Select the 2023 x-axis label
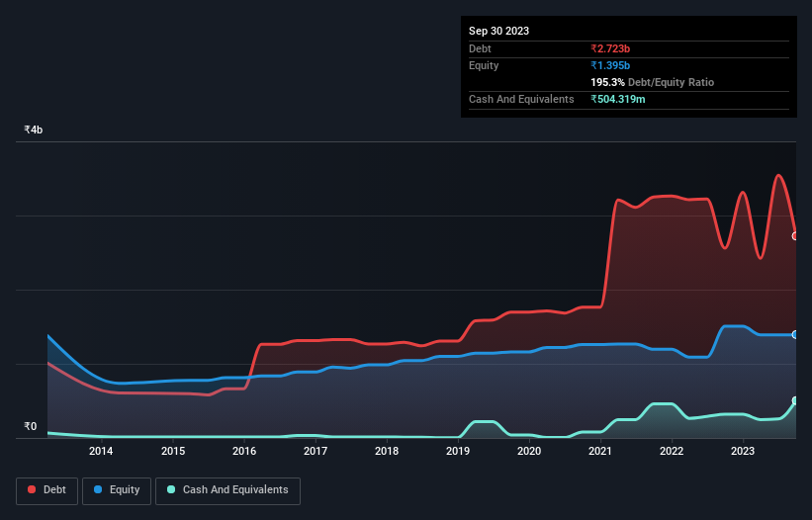 [x=743, y=451]
